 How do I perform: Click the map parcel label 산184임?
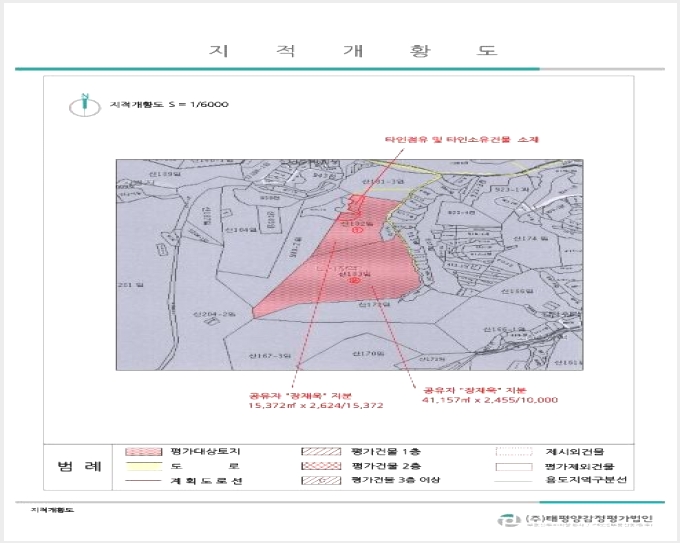[x=240, y=230]
